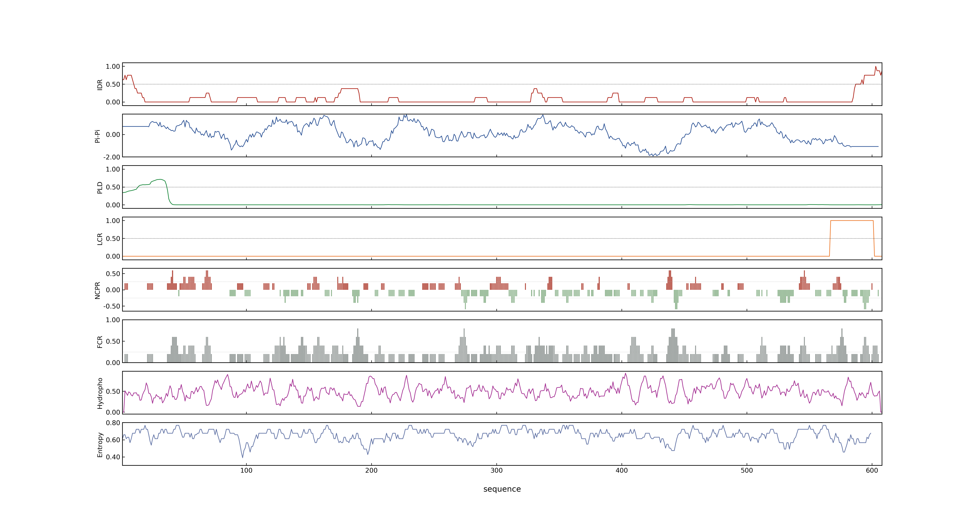Click the 0.60 tick of Entropy panel

(113, 440)
